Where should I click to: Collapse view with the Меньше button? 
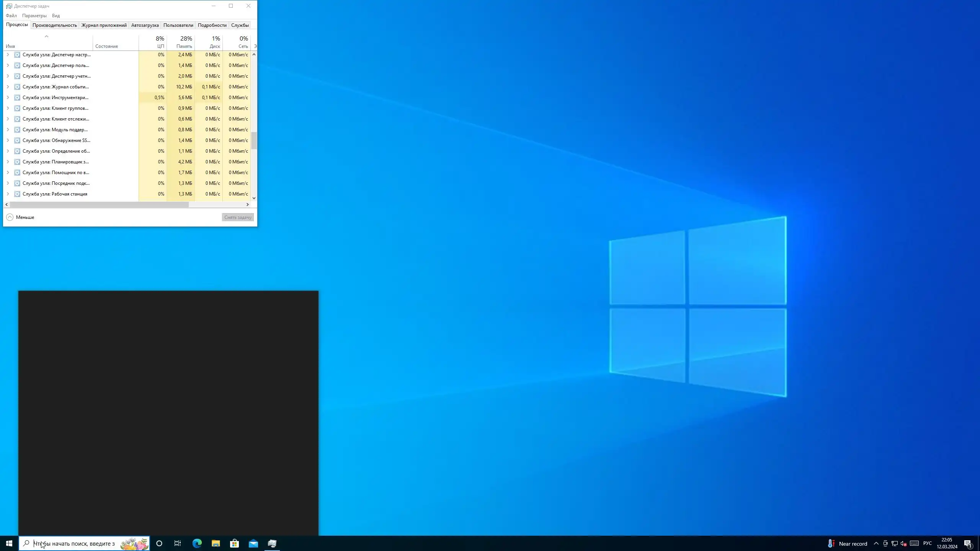[x=20, y=217]
